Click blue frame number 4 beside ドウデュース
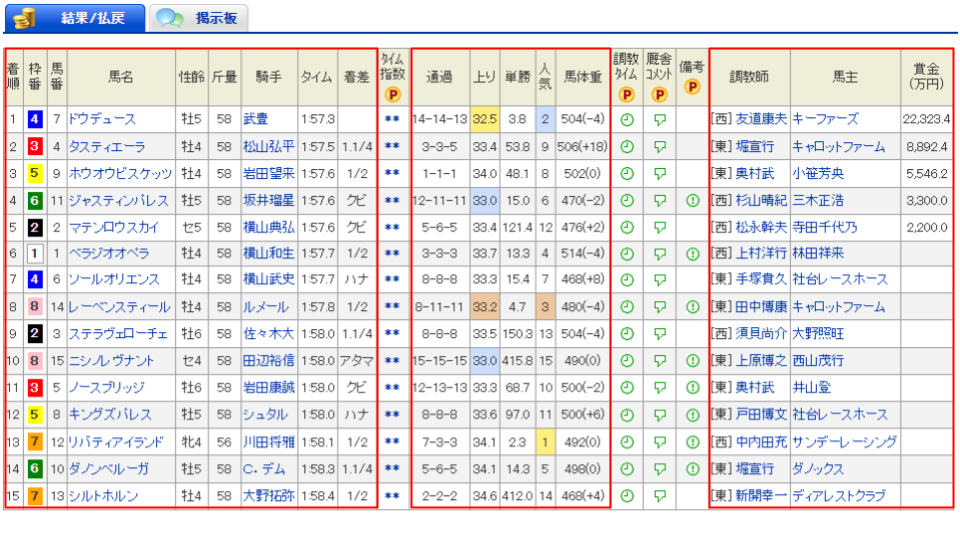960x540 pixels. (34, 119)
